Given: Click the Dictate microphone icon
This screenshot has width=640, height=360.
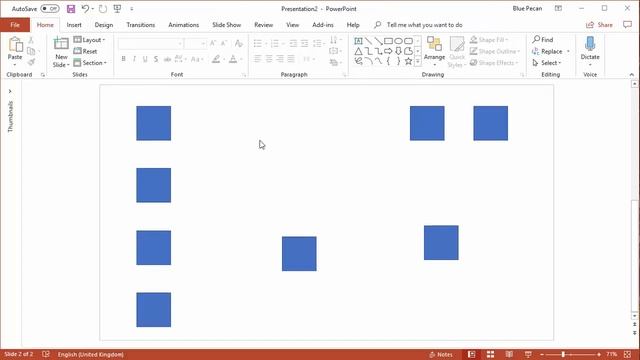Looking at the screenshot, I should point(590,43).
